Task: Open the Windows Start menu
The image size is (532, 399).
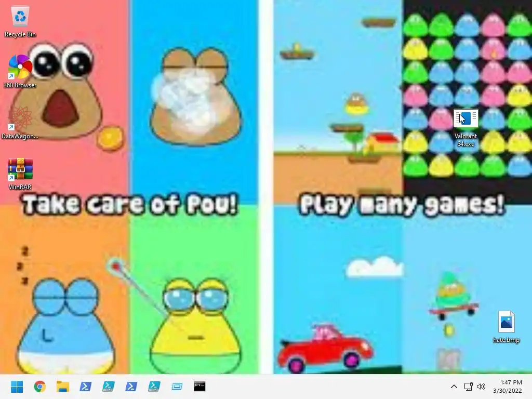Action: click(x=17, y=387)
